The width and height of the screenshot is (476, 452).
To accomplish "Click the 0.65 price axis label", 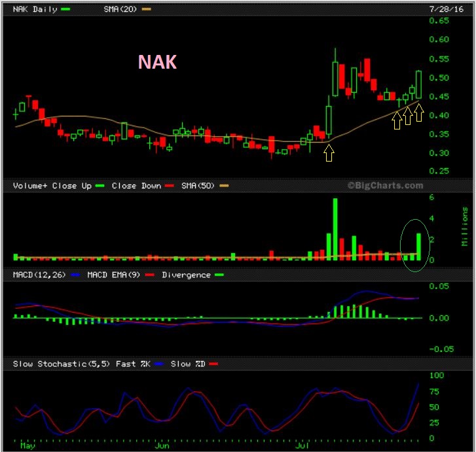I will pos(439,21).
